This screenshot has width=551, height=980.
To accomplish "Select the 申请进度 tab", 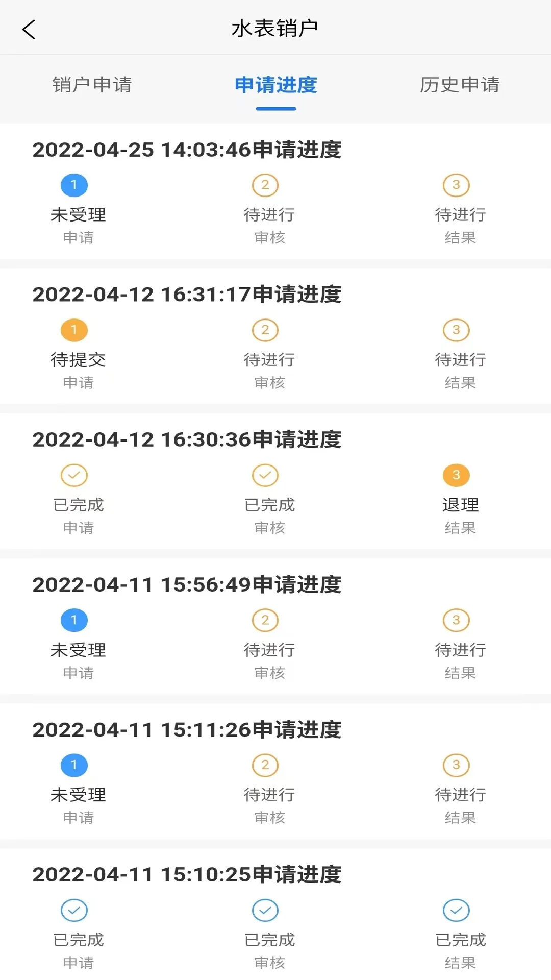I will tap(275, 85).
